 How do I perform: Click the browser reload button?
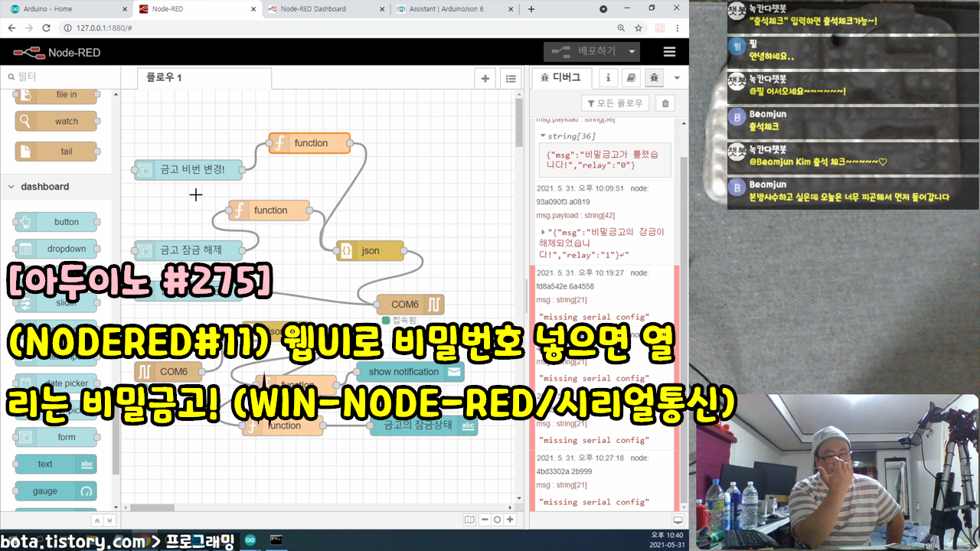(x=46, y=28)
